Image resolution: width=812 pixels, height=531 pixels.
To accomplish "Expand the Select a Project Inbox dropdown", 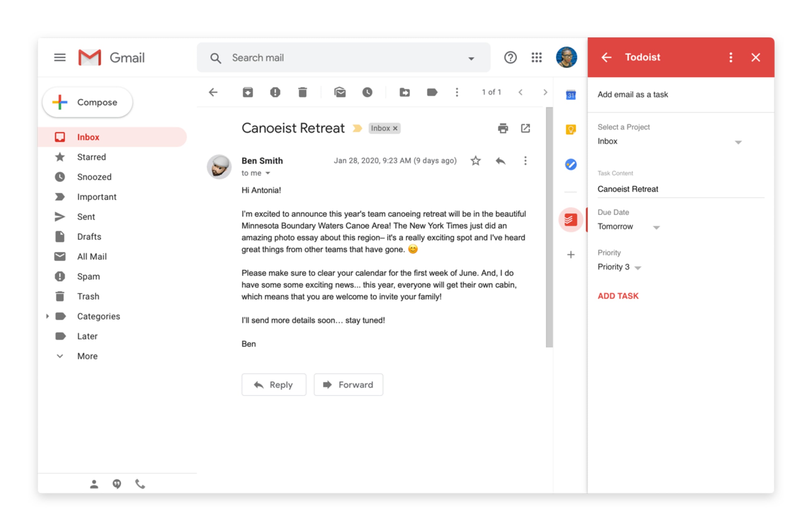I will [x=740, y=142].
